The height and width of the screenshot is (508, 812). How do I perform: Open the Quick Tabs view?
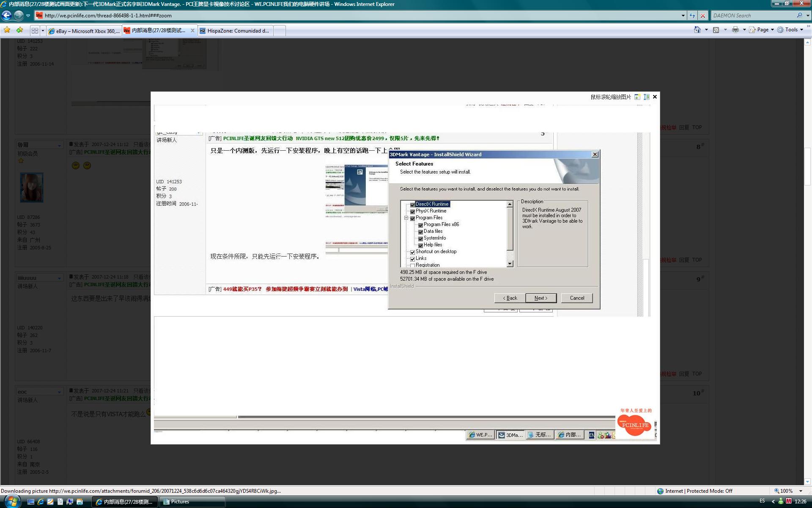pos(35,30)
